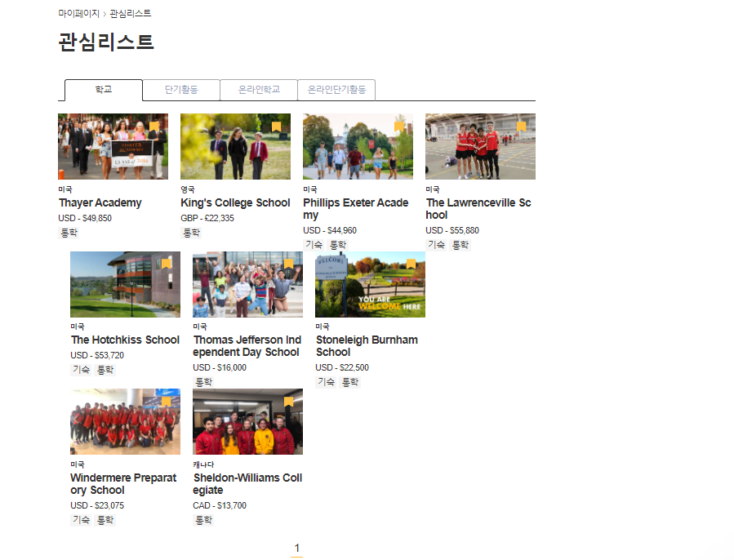The width and height of the screenshot is (734, 560).
Task: Select the 학교 tab
Action: [x=104, y=90]
